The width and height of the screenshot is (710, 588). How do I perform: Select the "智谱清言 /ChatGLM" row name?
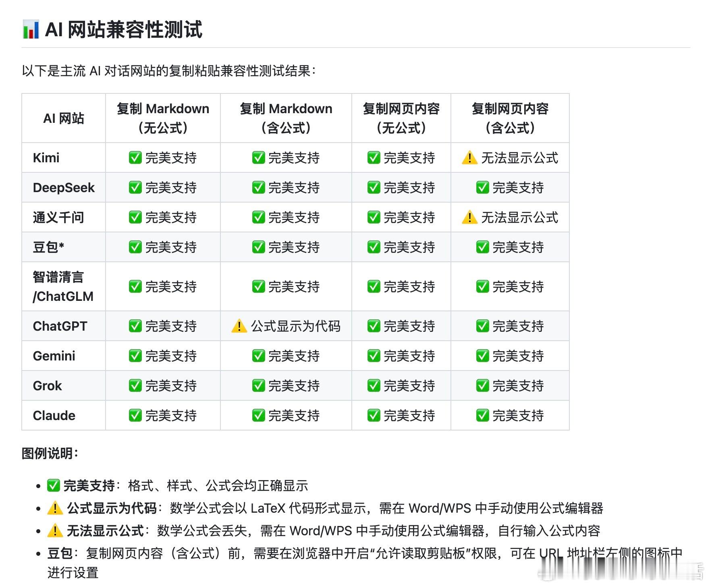coord(63,286)
